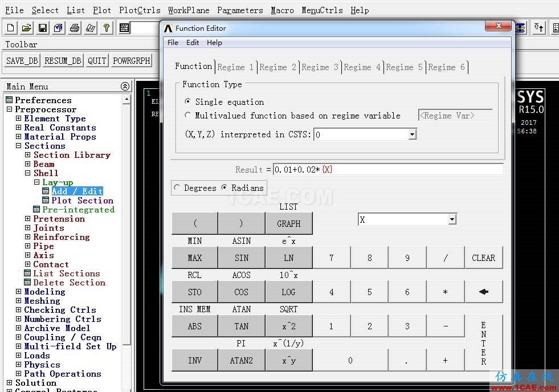Viewport: 559px width, 392px height.
Task: Click the x^2 key
Action: 289,326
